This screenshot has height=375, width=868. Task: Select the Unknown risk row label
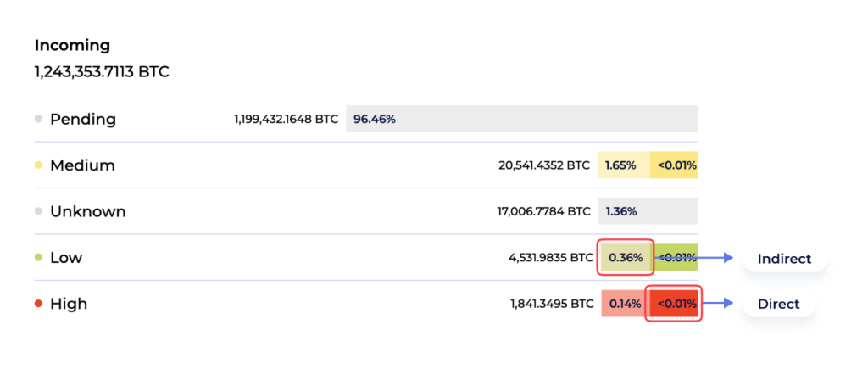(87, 211)
